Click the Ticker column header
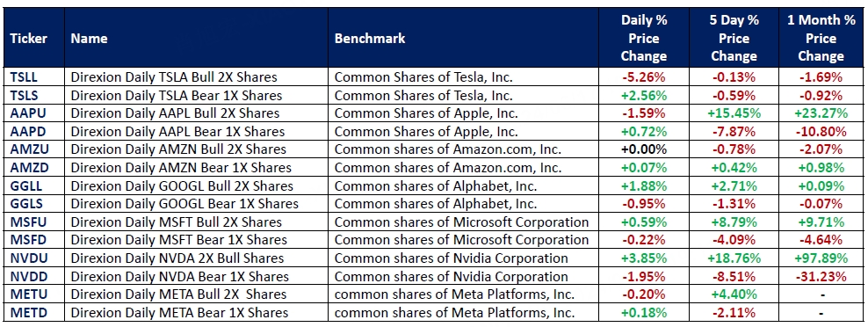This screenshot has width=868, height=327. [28, 39]
